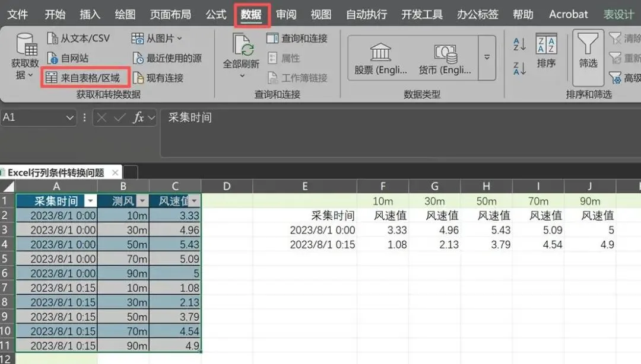The width and height of the screenshot is (641, 364).
Task: Select cell with value 5.43 in column C
Action: (x=175, y=244)
